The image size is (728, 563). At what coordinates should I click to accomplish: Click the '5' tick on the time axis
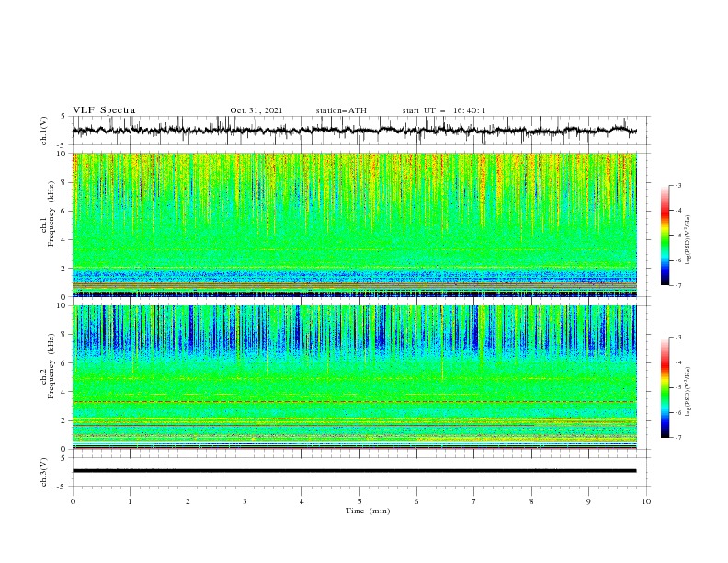[x=359, y=501]
